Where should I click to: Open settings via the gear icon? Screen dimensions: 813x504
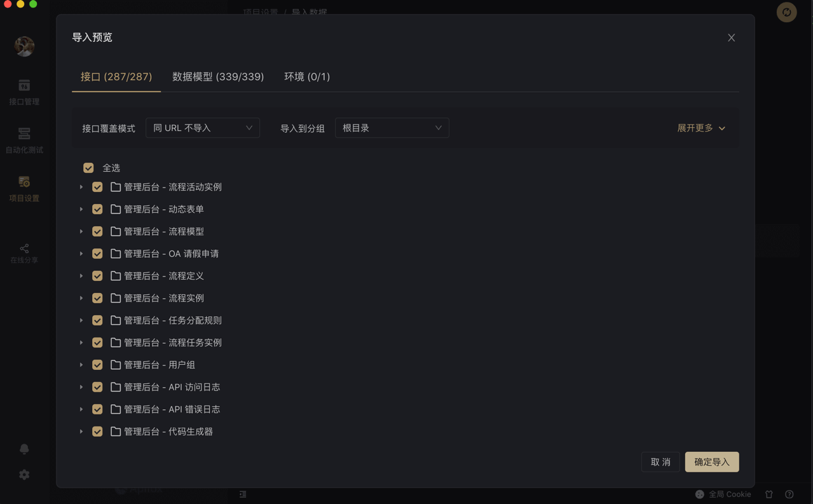24,474
